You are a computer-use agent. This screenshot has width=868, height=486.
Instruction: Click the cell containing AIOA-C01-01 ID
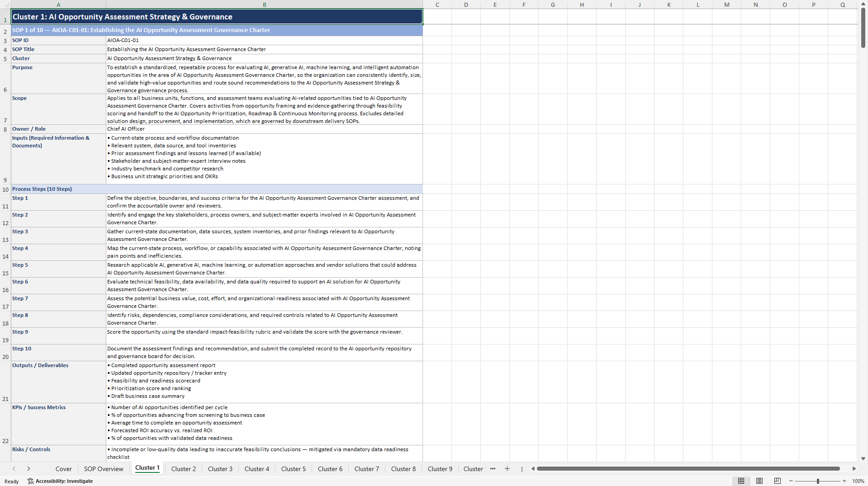coord(265,40)
